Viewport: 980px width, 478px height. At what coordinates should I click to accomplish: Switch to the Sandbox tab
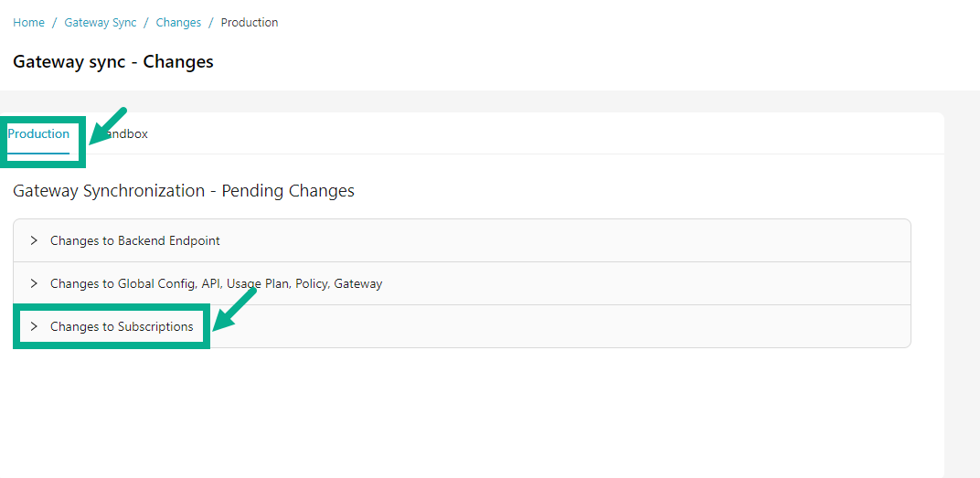pyautogui.click(x=128, y=134)
